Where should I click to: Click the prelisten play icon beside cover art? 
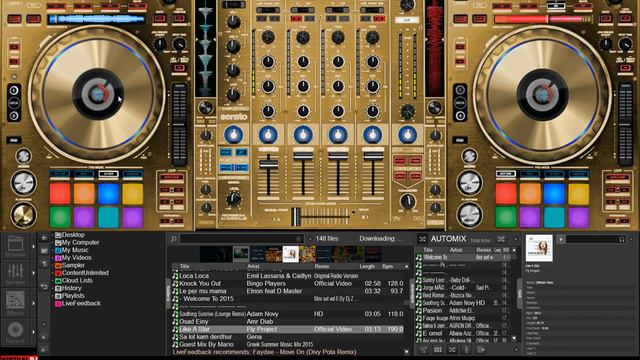[561, 239]
